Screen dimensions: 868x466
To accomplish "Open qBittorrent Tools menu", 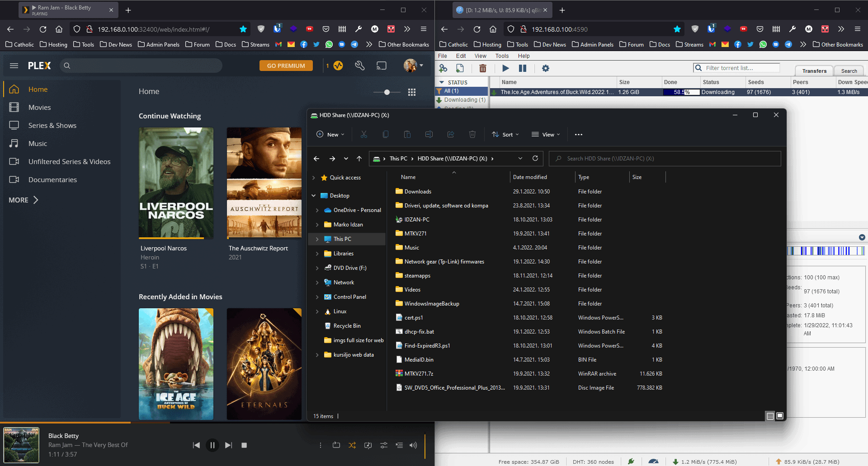I will tap(502, 56).
